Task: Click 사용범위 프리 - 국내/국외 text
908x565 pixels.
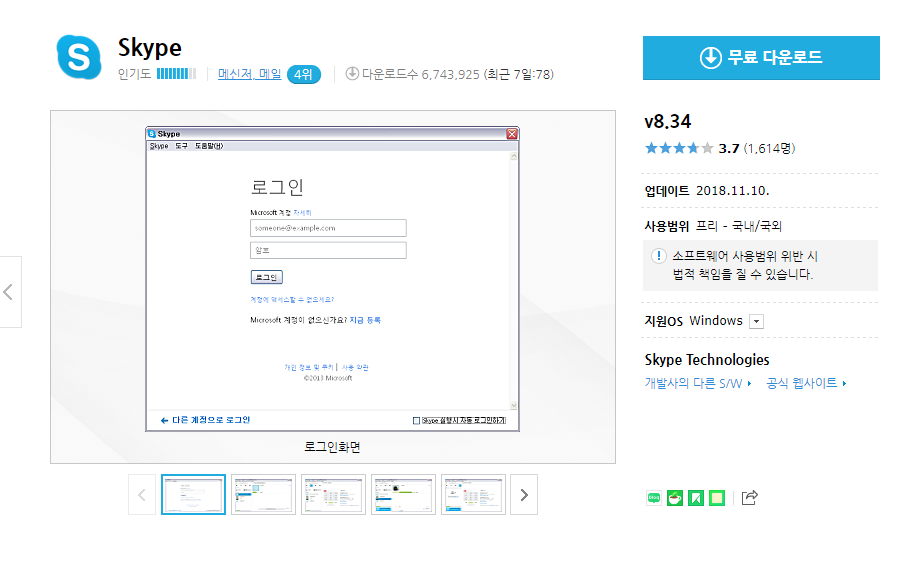Action: [x=713, y=226]
